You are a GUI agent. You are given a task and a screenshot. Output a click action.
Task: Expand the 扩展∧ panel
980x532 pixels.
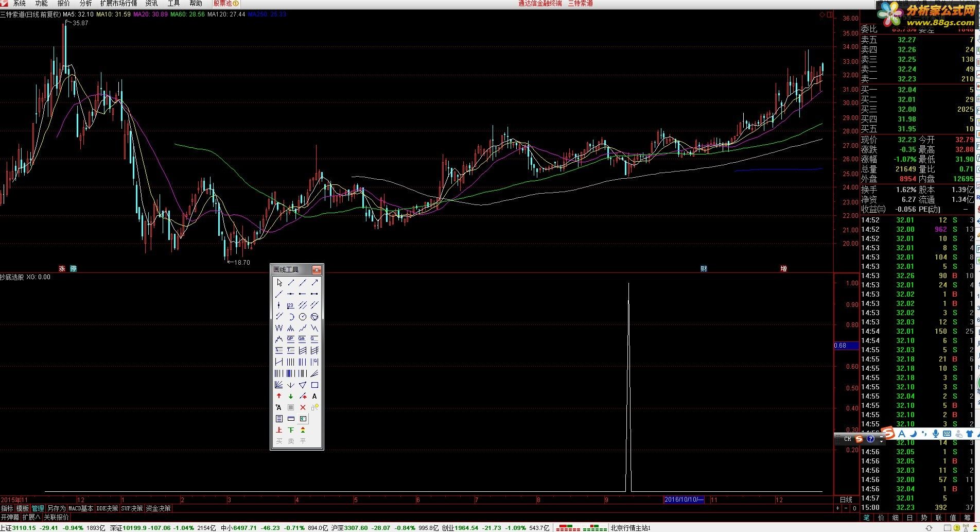click(31, 517)
